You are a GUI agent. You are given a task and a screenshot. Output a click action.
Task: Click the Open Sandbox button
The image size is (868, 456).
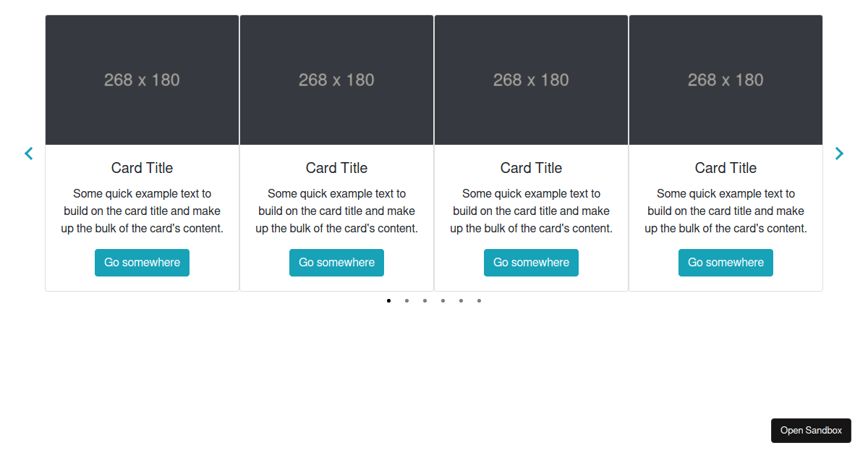coord(811,431)
